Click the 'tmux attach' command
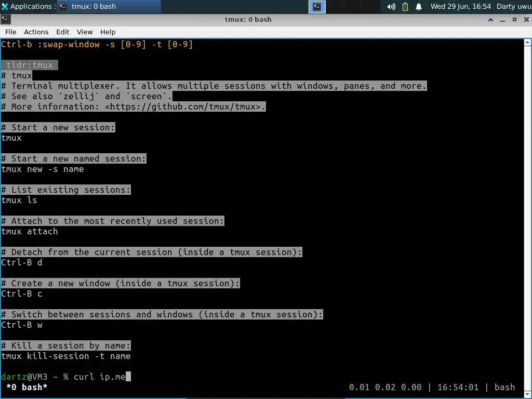This screenshot has width=532, height=399. click(30, 231)
